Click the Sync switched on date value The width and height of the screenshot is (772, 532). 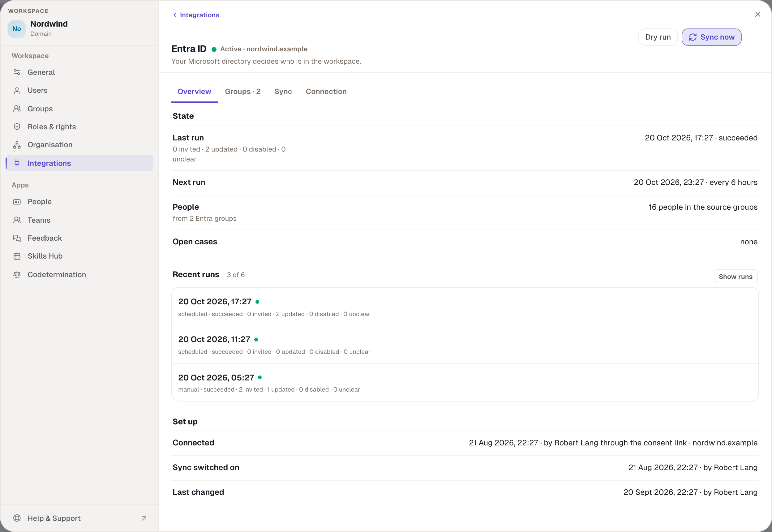693,467
